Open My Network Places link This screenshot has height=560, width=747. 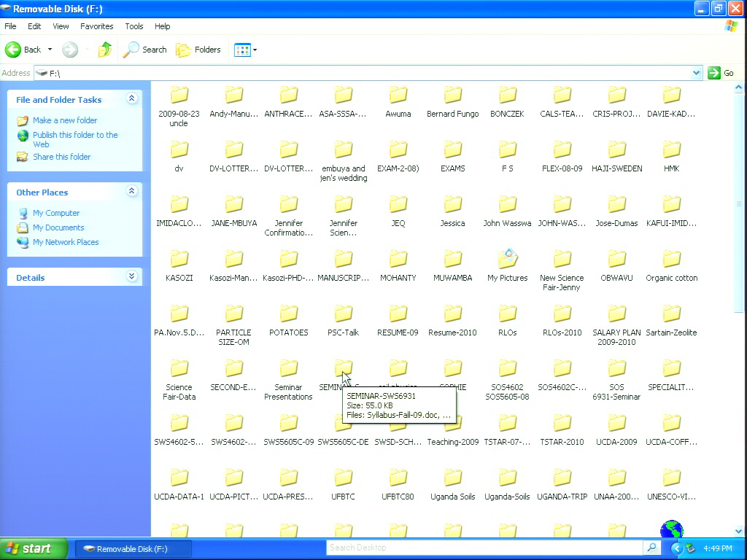click(66, 242)
